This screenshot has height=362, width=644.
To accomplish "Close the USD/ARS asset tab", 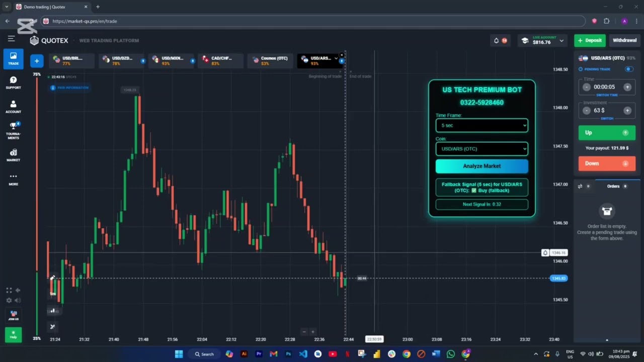I will 342,55.
